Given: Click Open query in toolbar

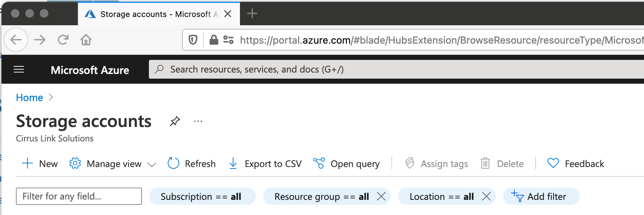Looking at the screenshot, I should (x=347, y=164).
